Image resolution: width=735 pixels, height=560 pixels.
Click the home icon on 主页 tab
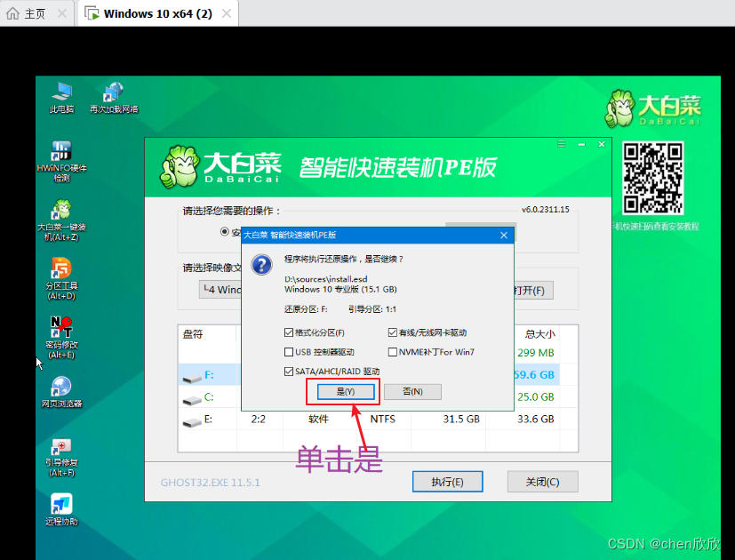[12, 13]
